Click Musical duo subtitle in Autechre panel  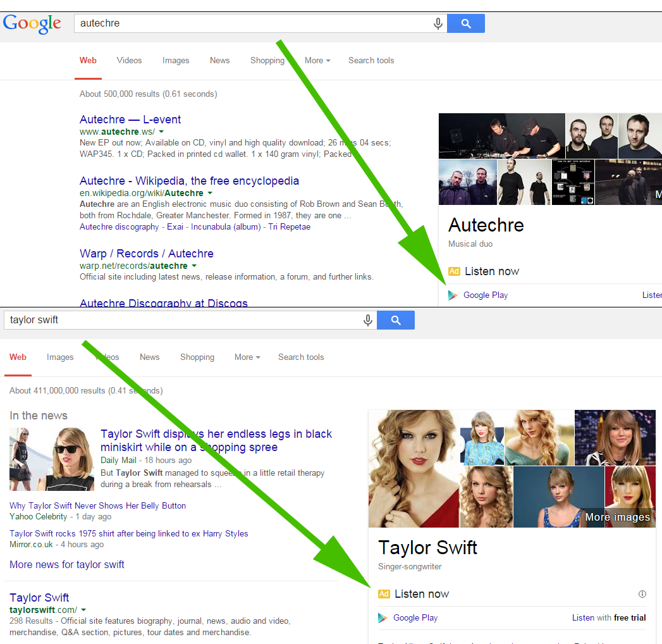tap(470, 244)
